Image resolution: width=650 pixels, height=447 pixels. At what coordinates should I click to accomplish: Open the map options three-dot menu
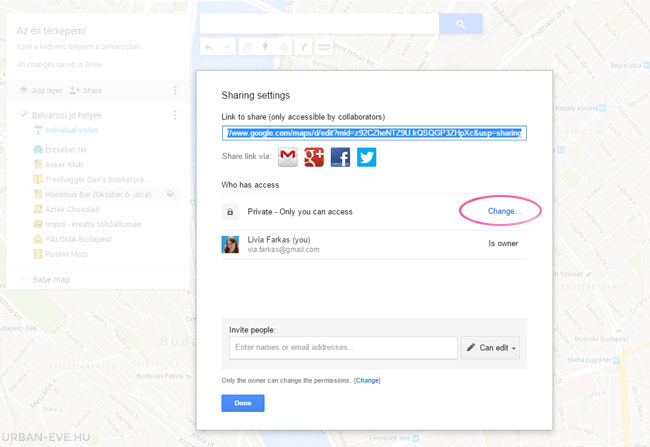175,90
